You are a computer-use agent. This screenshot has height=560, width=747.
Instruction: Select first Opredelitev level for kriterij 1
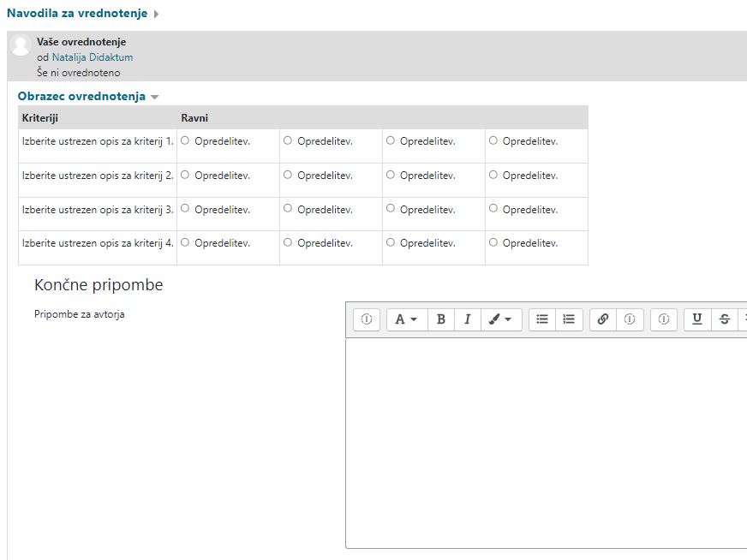coord(185,140)
